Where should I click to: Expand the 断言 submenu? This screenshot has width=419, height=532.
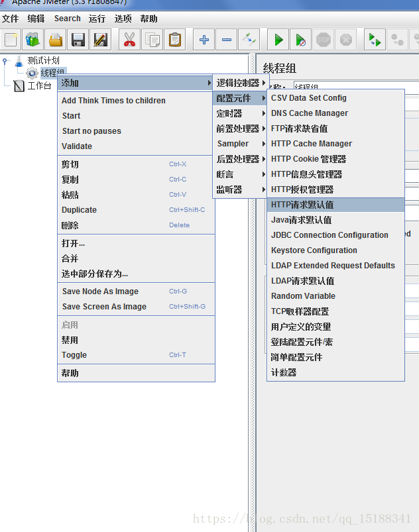pyautogui.click(x=241, y=174)
